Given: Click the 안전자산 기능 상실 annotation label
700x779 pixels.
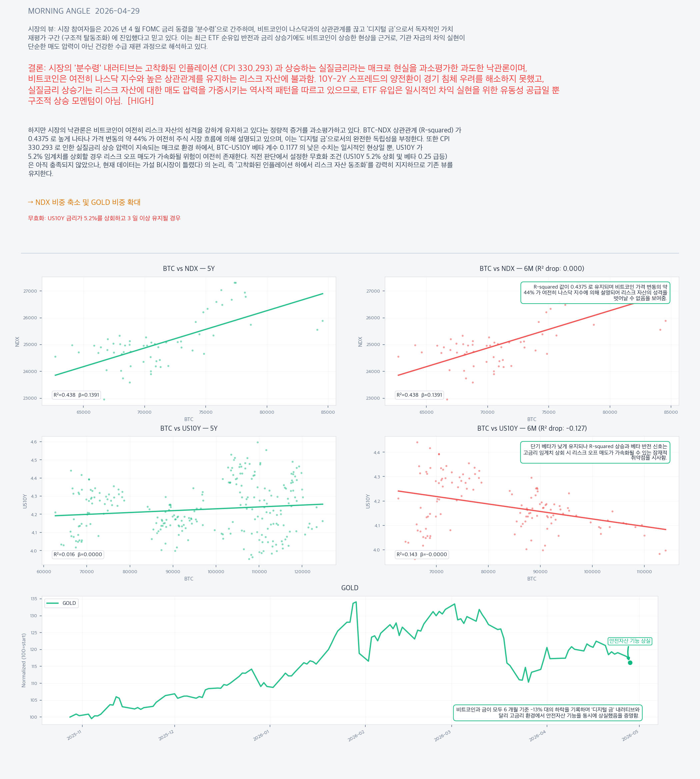Looking at the screenshot, I should [630, 641].
